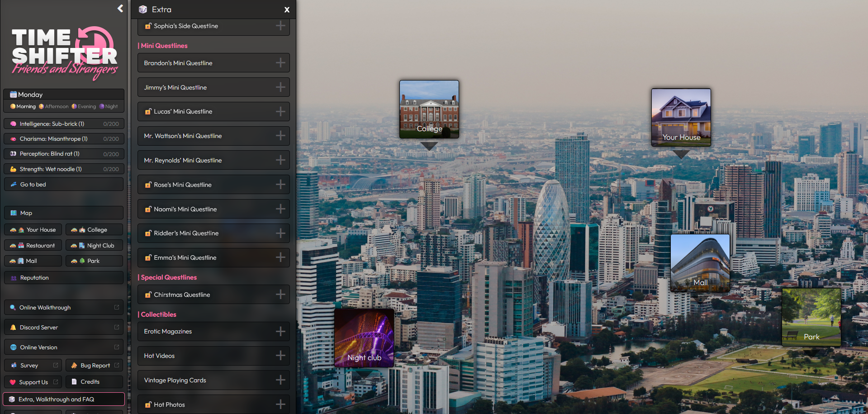Click lock icon on Riddler's Mini Questline

(x=148, y=233)
